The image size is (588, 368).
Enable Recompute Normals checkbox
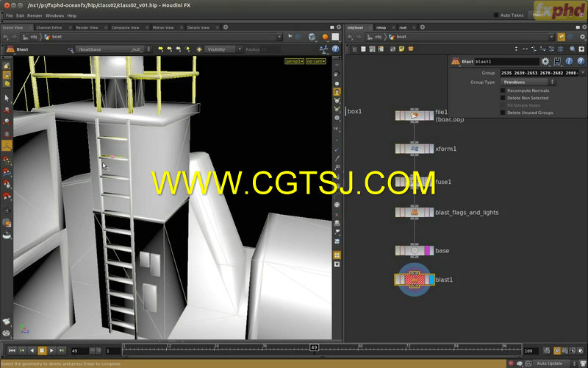(503, 91)
